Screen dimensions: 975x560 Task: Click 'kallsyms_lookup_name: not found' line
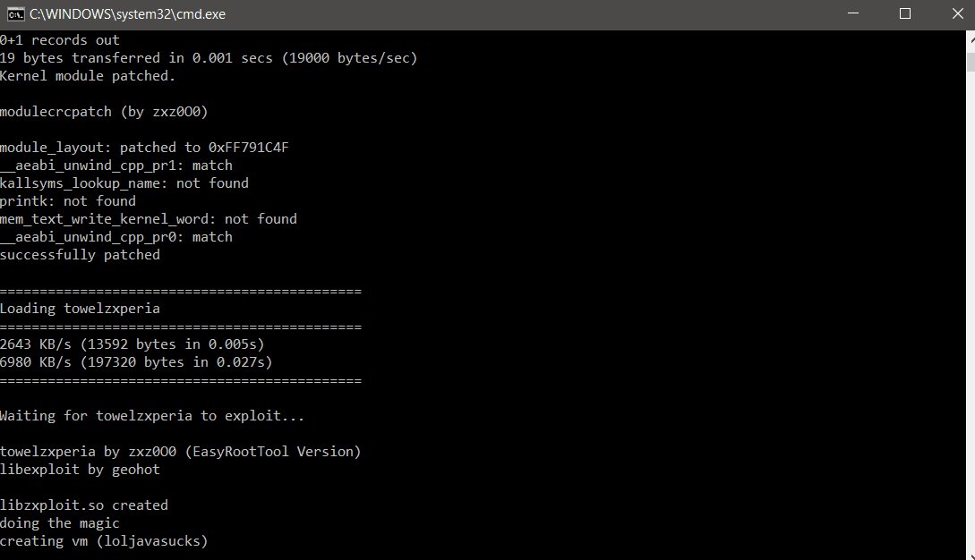tap(124, 183)
